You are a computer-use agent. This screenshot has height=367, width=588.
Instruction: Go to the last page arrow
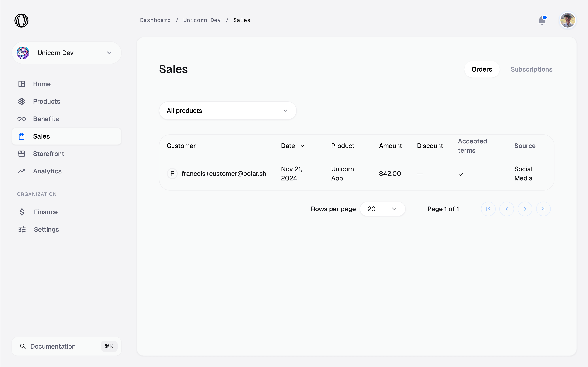pos(543,209)
